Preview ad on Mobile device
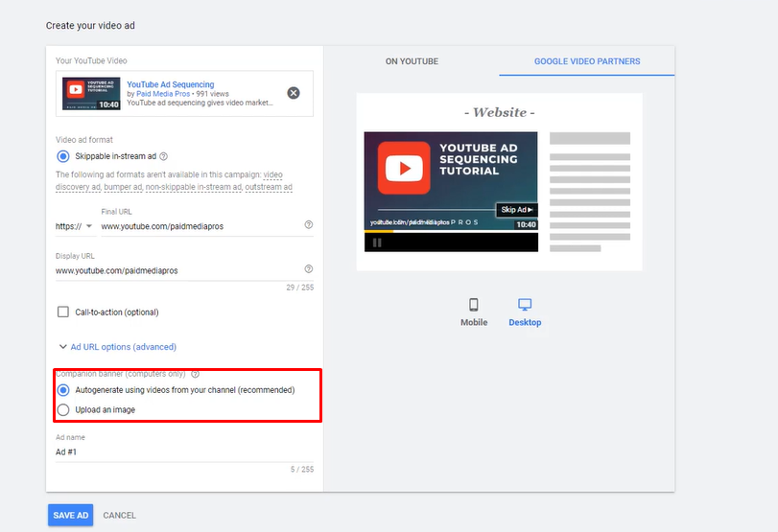This screenshot has height=532, width=778. [474, 312]
